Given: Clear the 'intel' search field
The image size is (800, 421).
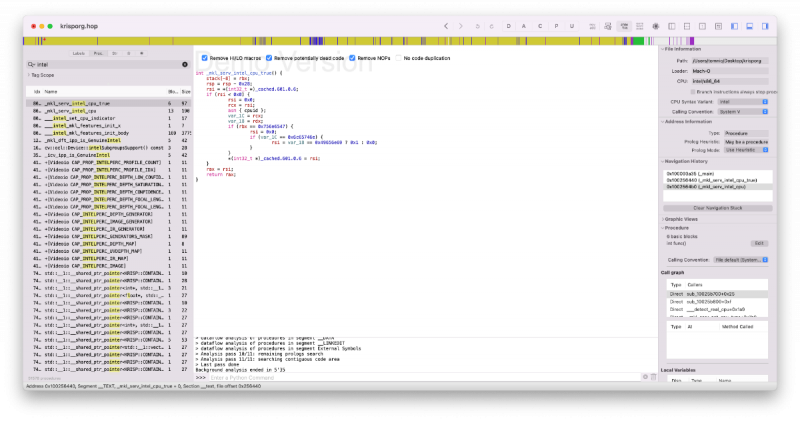Looking at the screenshot, I should coord(185,64).
